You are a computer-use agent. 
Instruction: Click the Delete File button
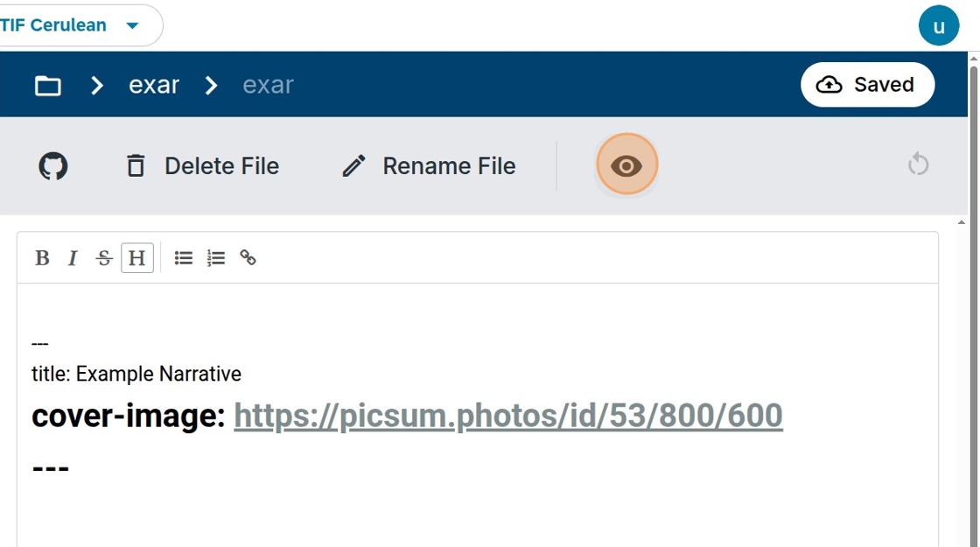click(x=202, y=166)
